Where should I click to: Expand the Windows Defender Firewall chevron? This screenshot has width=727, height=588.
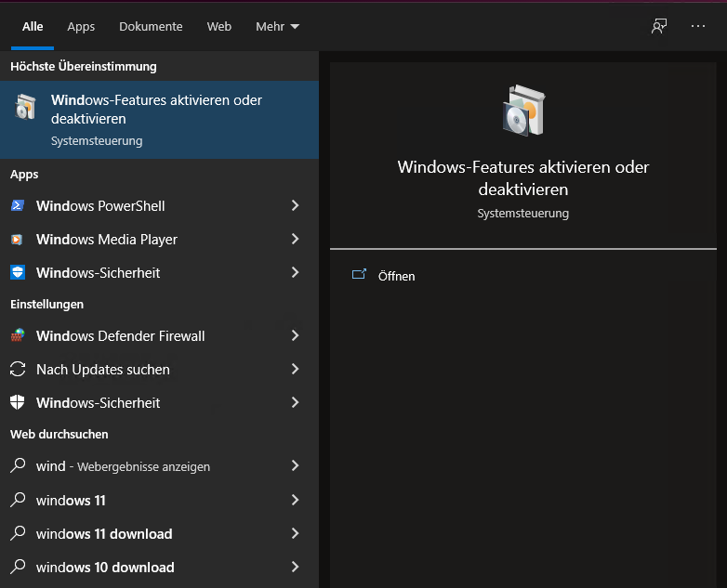click(x=295, y=335)
